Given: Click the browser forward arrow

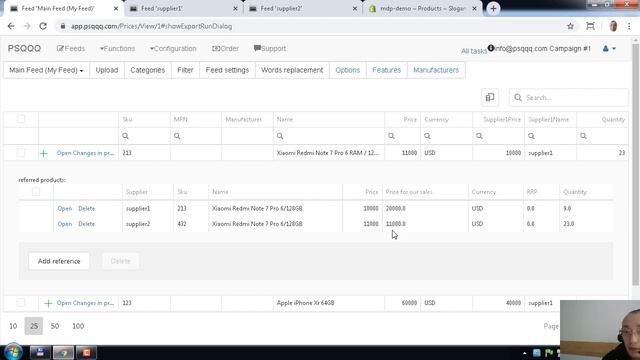Looking at the screenshot, I should pos(27,26).
